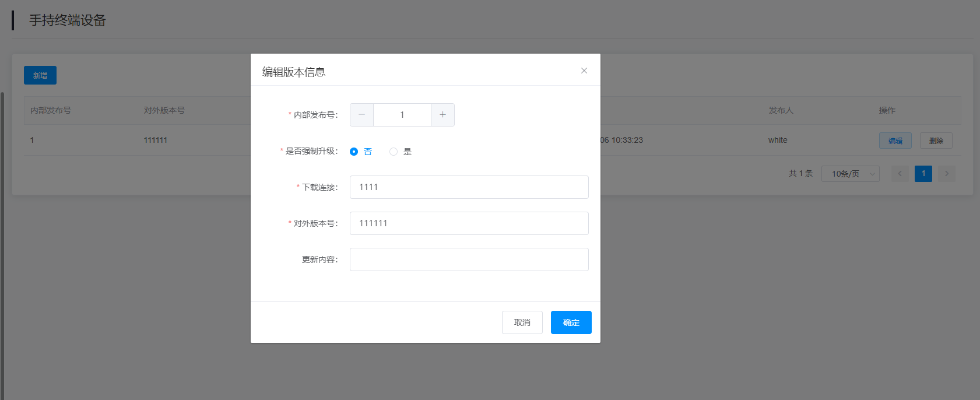The height and width of the screenshot is (400, 980).
Task: Confirm changes with 确定 button
Action: (571, 322)
